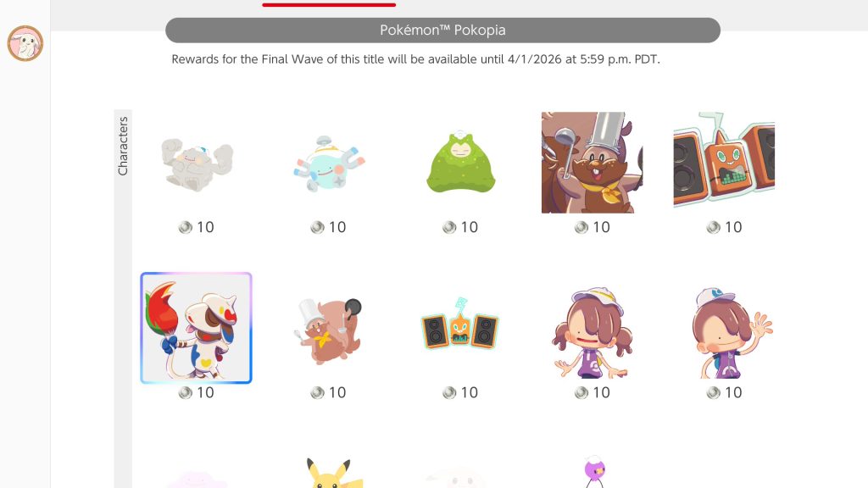The height and width of the screenshot is (488, 868).
Task: Click the Pokémon Pokopia title banner
Action: tap(442, 30)
